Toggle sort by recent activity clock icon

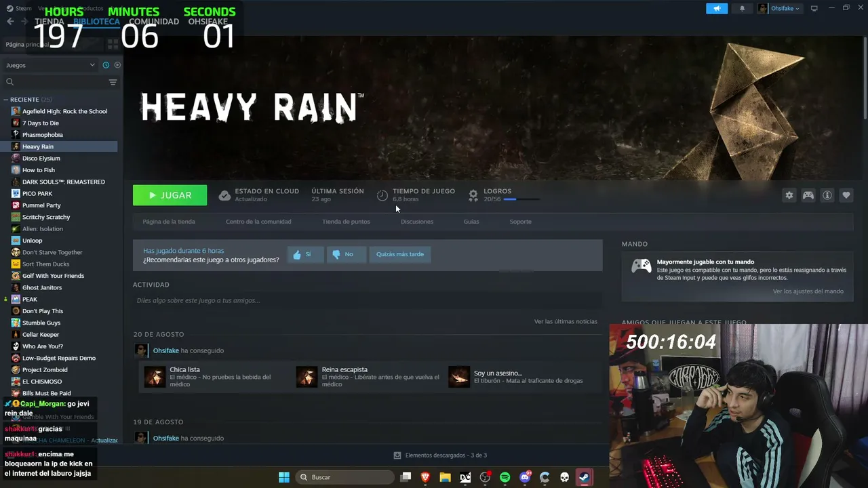106,65
